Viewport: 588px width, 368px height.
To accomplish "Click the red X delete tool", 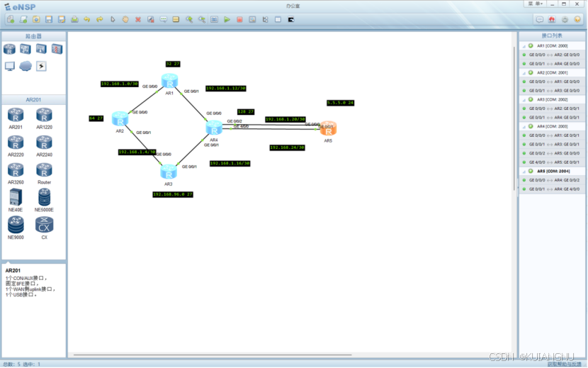I will 138,20.
